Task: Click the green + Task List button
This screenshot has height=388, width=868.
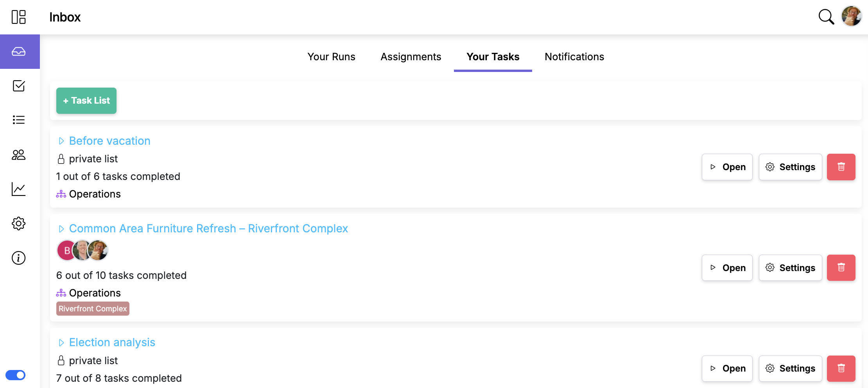Action: click(86, 101)
